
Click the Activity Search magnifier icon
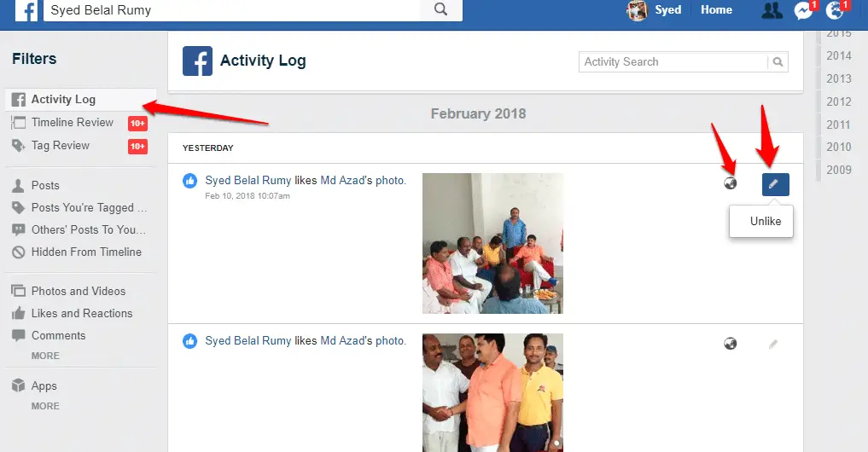pyautogui.click(x=778, y=62)
